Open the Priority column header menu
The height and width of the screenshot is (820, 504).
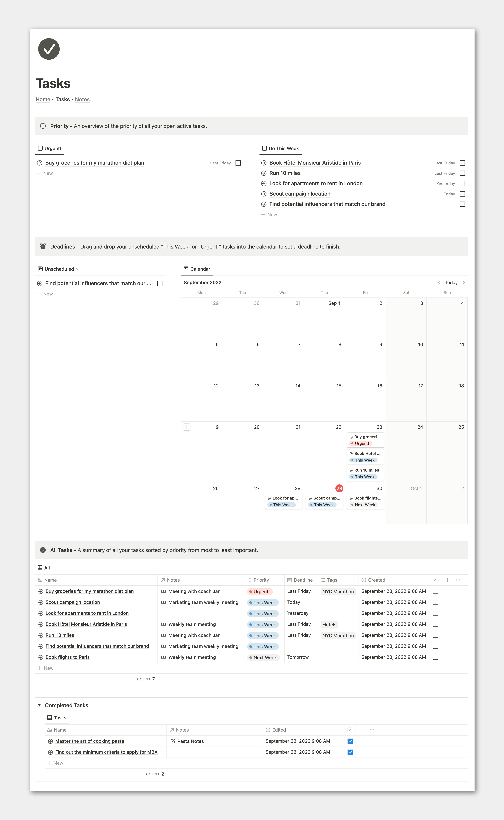(x=261, y=580)
